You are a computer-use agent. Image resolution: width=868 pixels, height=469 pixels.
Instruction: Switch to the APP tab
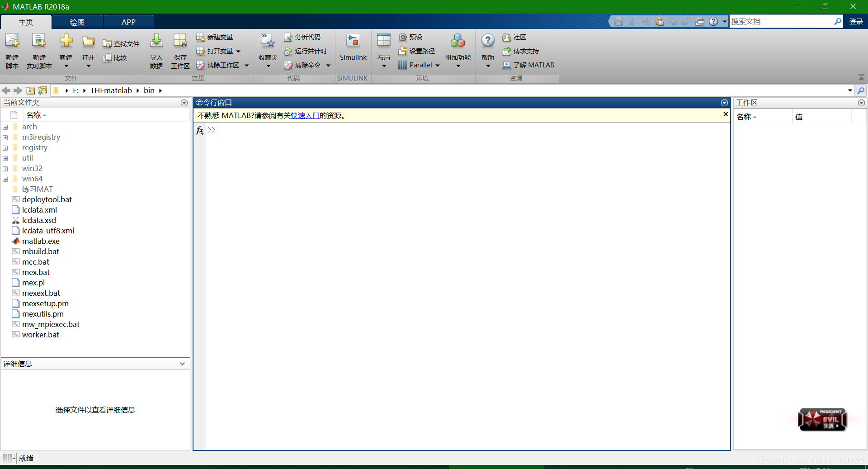tap(129, 22)
